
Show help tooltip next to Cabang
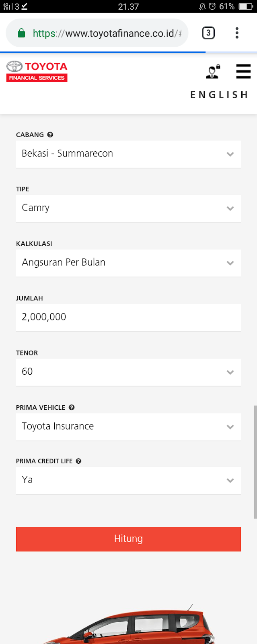point(50,135)
